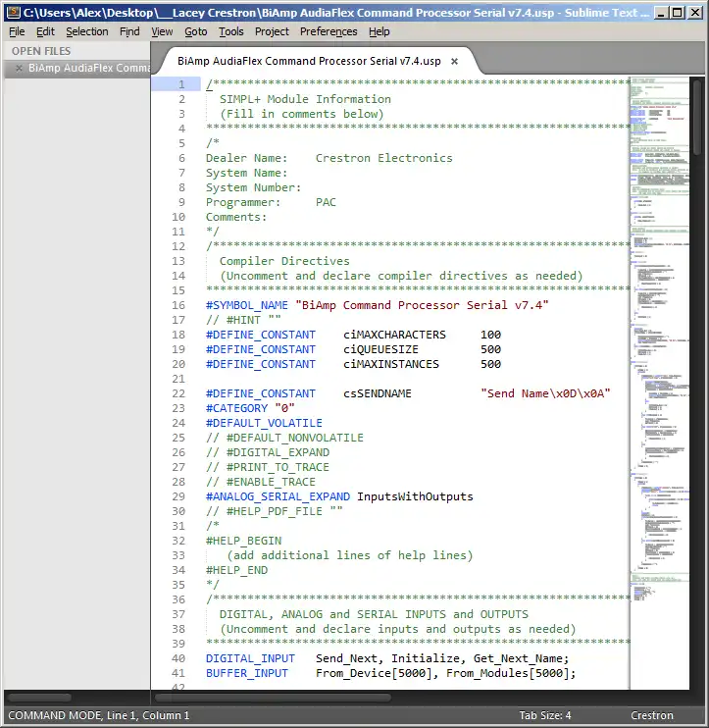This screenshot has width=709, height=728.
Task: Close the BiAmp AudiaFlex tab with its x
Action: pos(455,61)
